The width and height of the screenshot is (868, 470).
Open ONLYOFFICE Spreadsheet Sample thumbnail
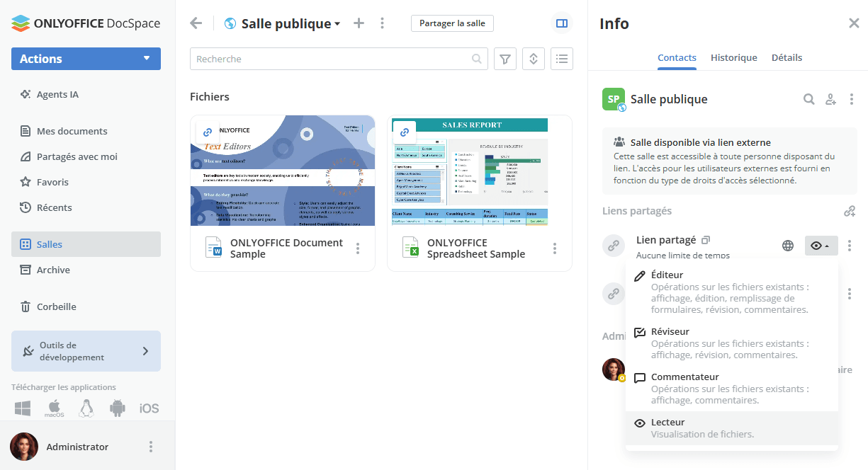click(480, 171)
